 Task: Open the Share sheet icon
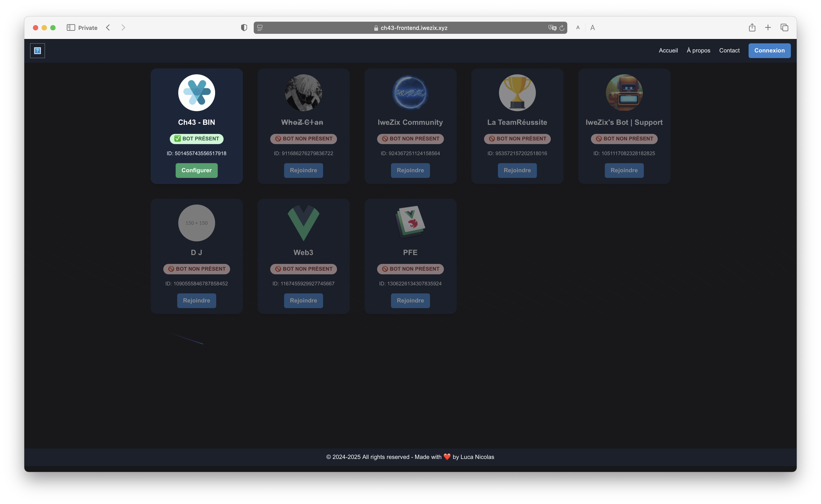tap(752, 28)
